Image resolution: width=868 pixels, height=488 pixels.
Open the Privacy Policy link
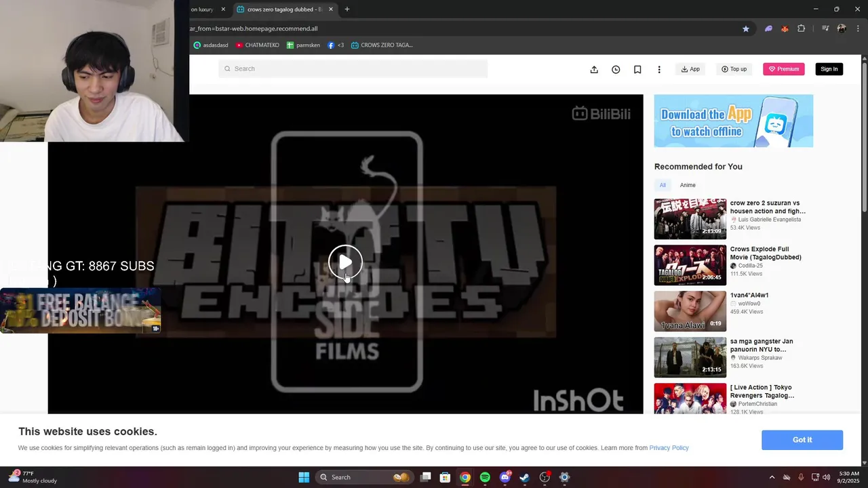[x=669, y=448]
